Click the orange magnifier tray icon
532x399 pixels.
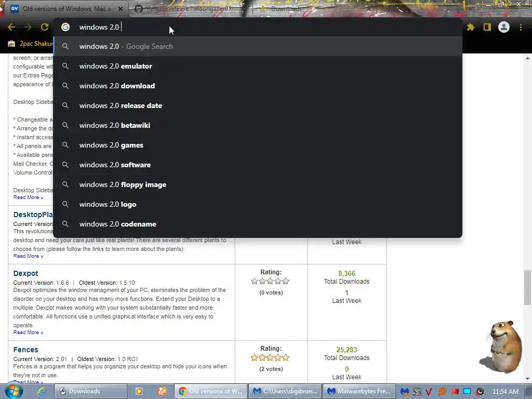tap(442, 392)
